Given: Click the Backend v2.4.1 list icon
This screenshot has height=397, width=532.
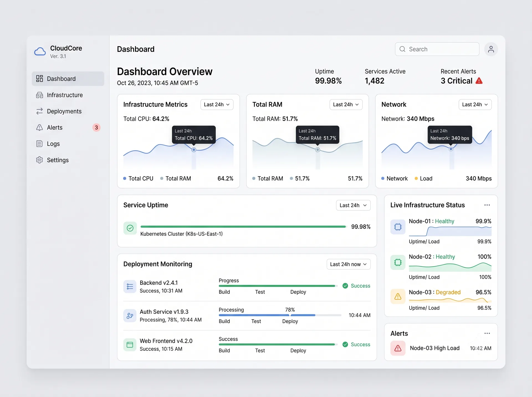Looking at the screenshot, I should pos(130,287).
